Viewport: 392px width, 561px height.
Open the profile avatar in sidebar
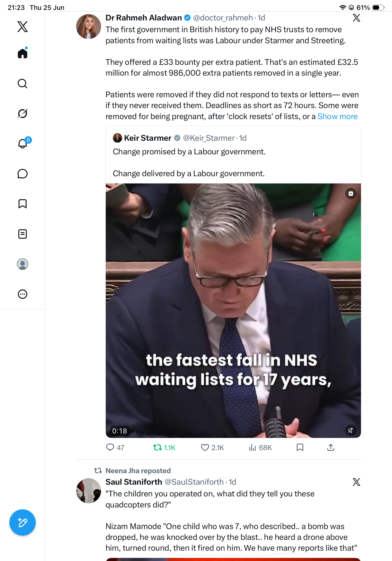tap(23, 264)
